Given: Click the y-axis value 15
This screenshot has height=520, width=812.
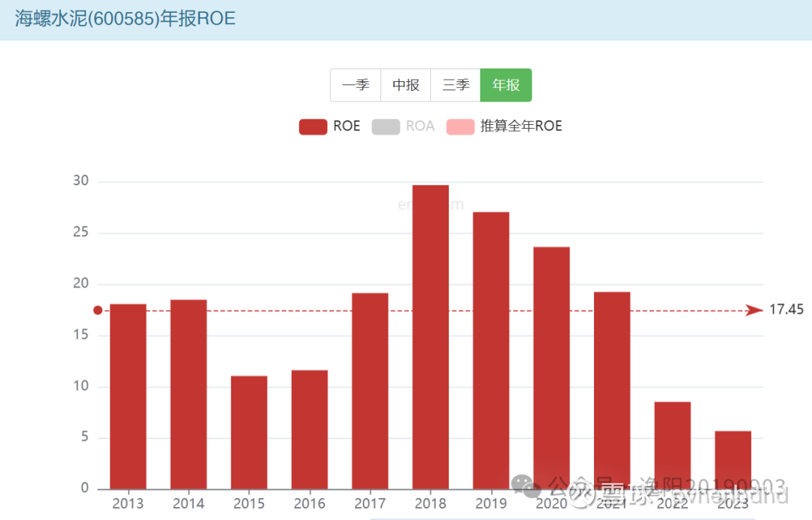Looking at the screenshot, I should (80, 334).
